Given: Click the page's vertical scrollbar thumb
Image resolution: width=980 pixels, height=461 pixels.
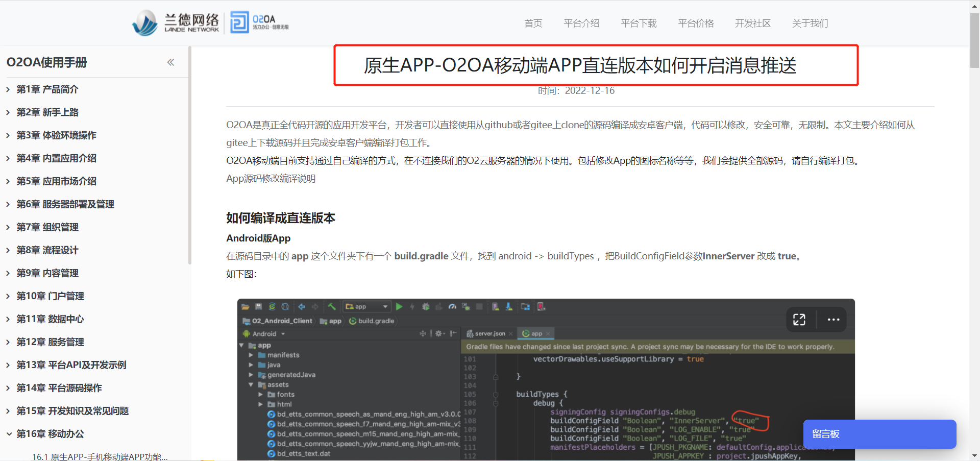Looking at the screenshot, I should (974, 41).
